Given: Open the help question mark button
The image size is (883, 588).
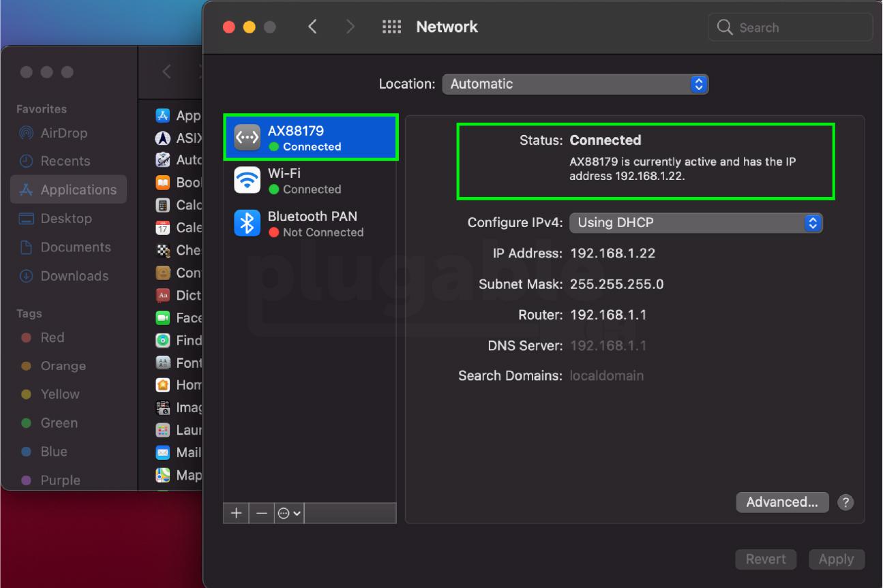Looking at the screenshot, I should [845, 503].
